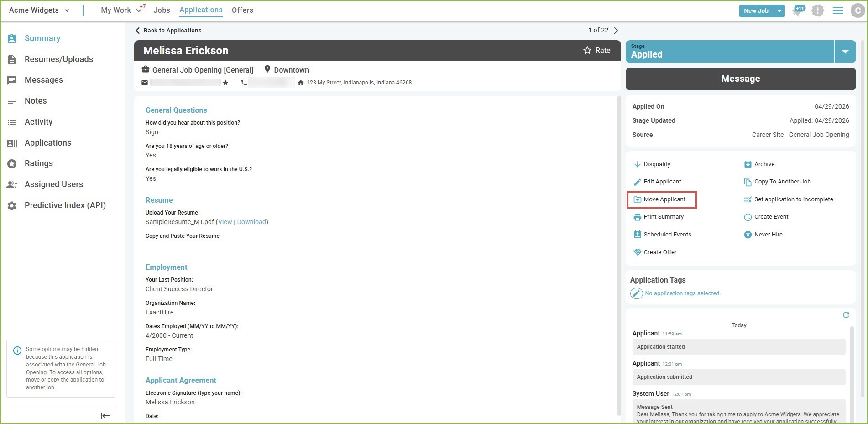868x424 pixels.
Task: Expand the Stage Applied dropdown arrow
Action: (x=845, y=52)
